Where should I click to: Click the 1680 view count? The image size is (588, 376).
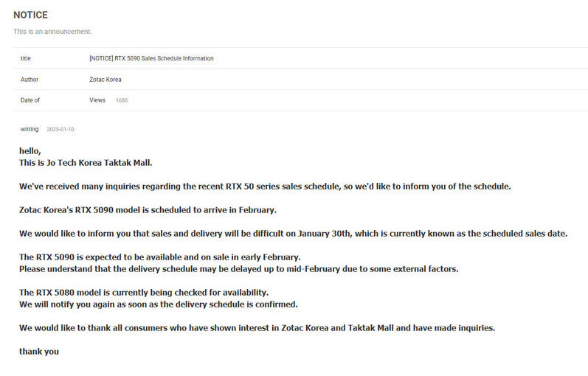coord(122,100)
